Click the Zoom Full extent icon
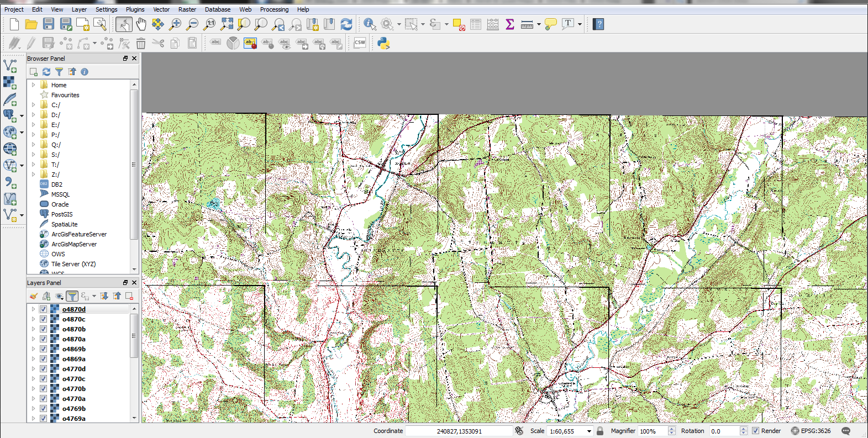Viewport: 868px width, 438px height. 227,24
